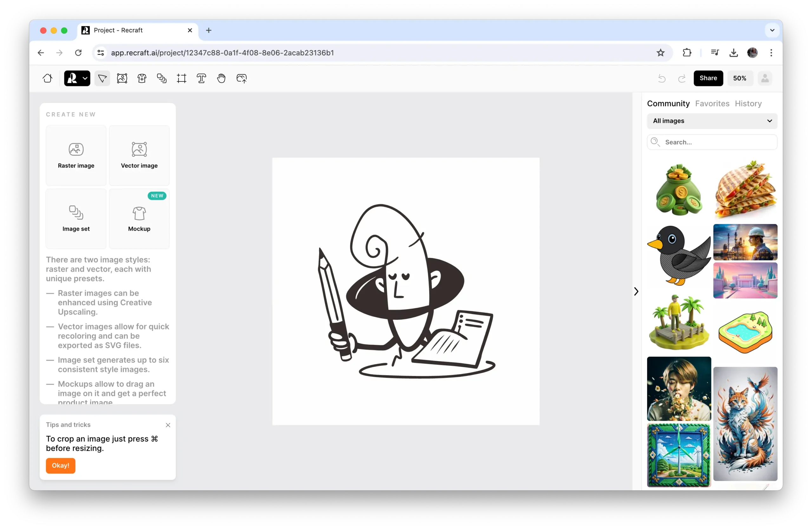Select the winged cat illustration thumbnail
The image size is (812, 529).
click(x=745, y=424)
